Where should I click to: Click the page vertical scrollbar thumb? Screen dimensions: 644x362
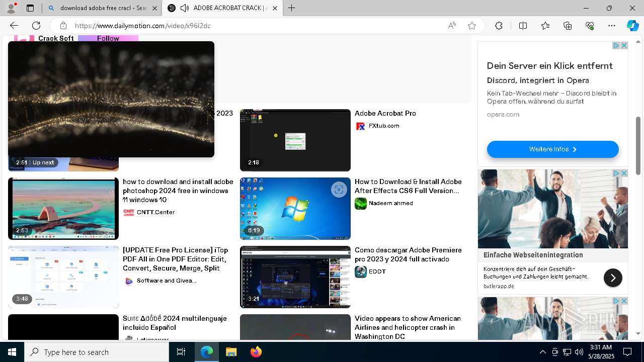638,146
